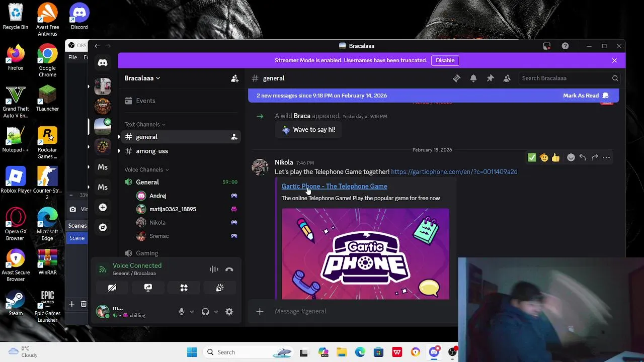
Task: Dismiss Streamer Mode banner
Action: (x=614, y=60)
